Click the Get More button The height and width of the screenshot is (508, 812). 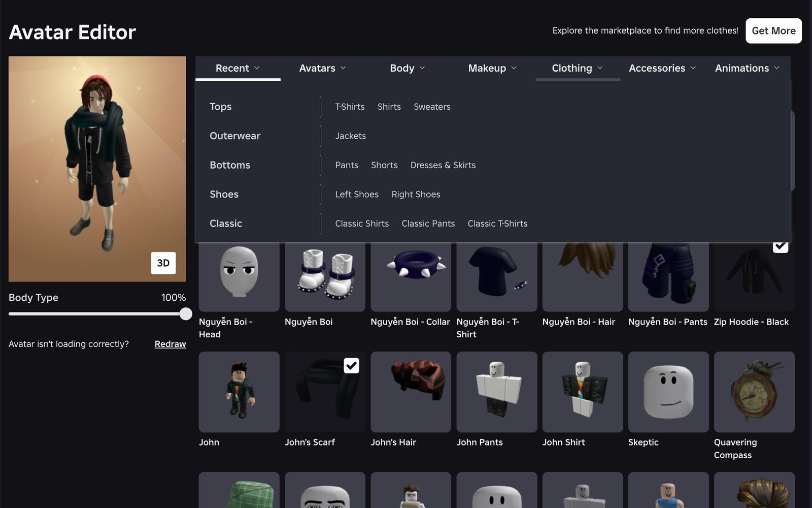point(774,31)
